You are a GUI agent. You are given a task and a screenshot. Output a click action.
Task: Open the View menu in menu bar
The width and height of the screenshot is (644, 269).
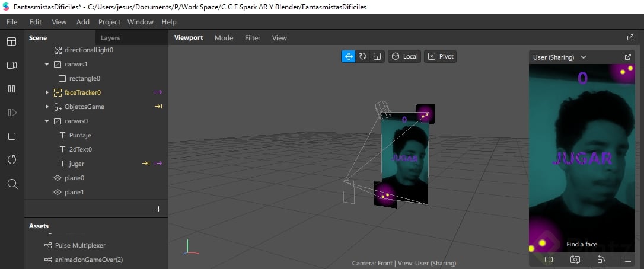click(x=59, y=22)
